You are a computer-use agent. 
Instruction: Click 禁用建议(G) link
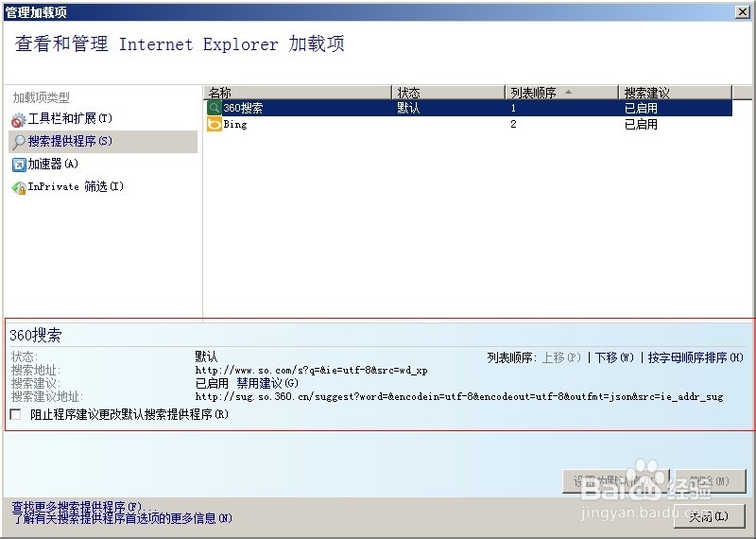click(267, 383)
